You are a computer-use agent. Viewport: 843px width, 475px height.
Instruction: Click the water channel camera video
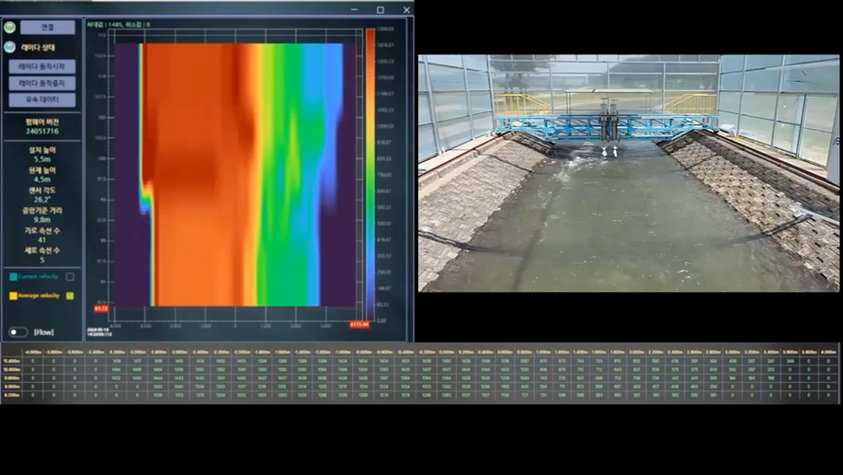click(x=628, y=173)
